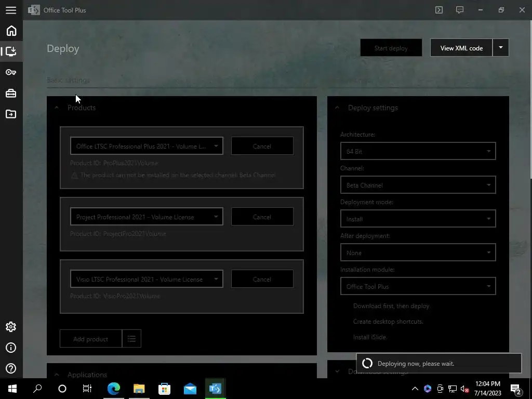This screenshot has width=532, height=399.
Task: Open the hamburger navigation menu
Action: pyautogui.click(x=11, y=10)
